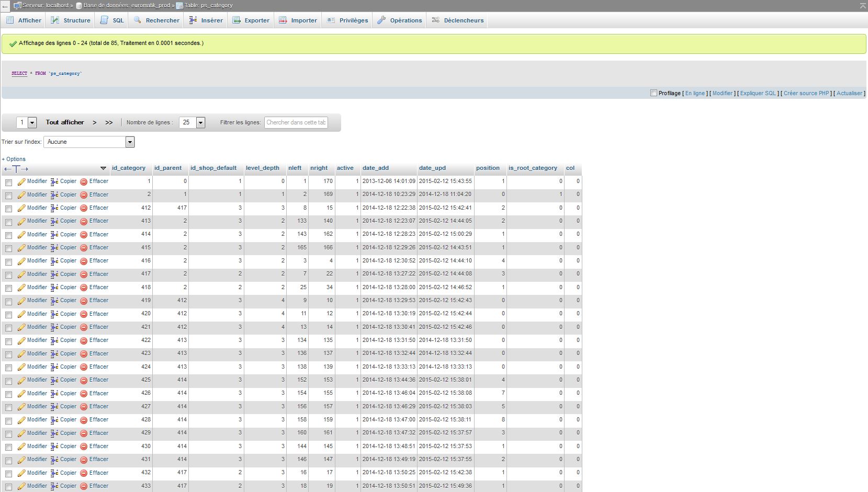The height and width of the screenshot is (492, 868).
Task: Check the row with id_category 433
Action: pyautogui.click(x=8, y=487)
